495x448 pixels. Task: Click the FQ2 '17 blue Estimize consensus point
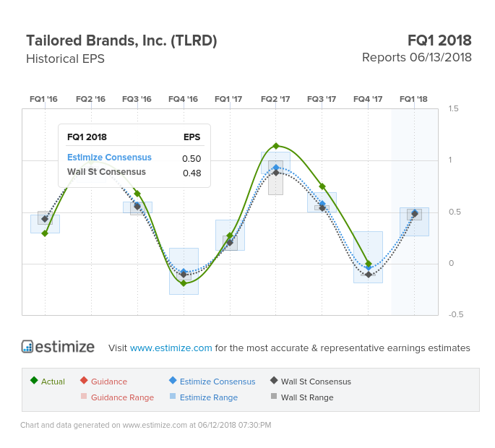[x=276, y=168]
